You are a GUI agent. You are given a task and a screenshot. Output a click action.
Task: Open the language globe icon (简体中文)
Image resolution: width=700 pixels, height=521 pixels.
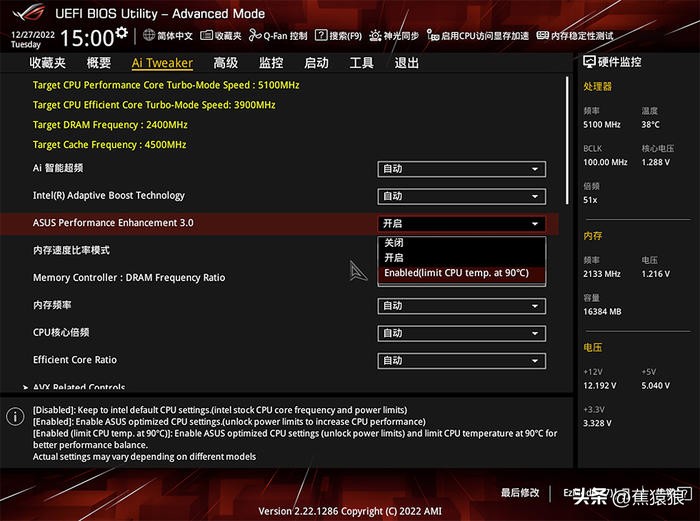pos(149,35)
